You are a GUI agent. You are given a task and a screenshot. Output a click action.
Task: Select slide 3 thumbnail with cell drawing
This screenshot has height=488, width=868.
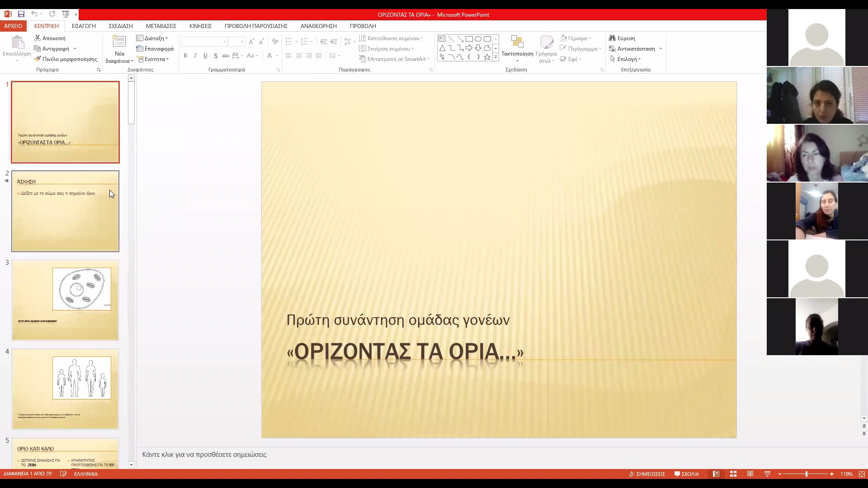point(65,300)
